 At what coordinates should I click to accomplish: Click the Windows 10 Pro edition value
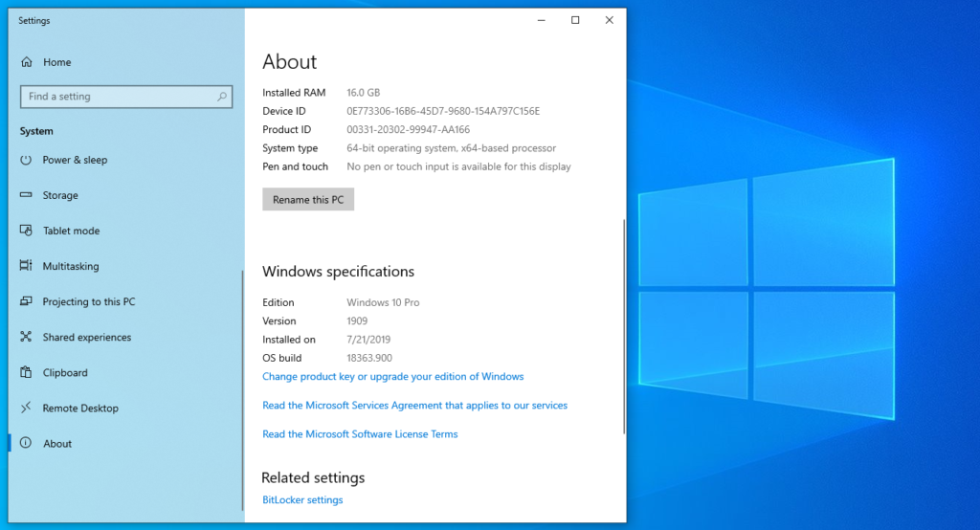(x=383, y=302)
